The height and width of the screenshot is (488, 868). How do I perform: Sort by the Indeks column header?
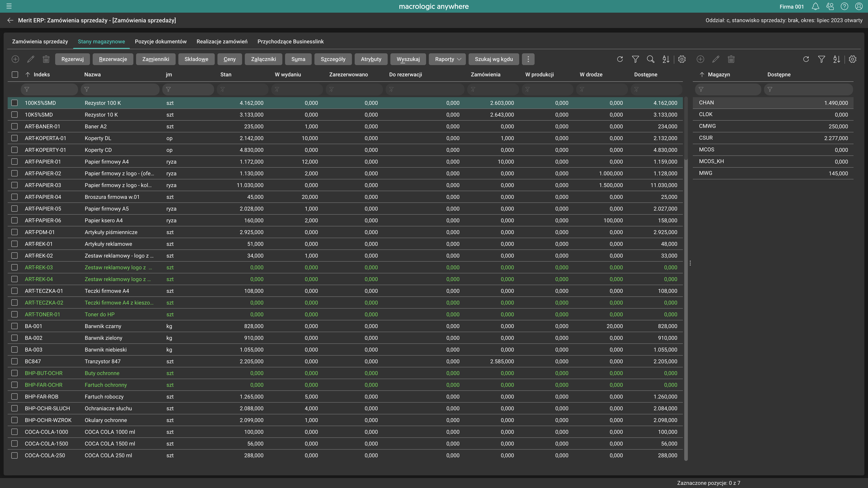point(41,74)
